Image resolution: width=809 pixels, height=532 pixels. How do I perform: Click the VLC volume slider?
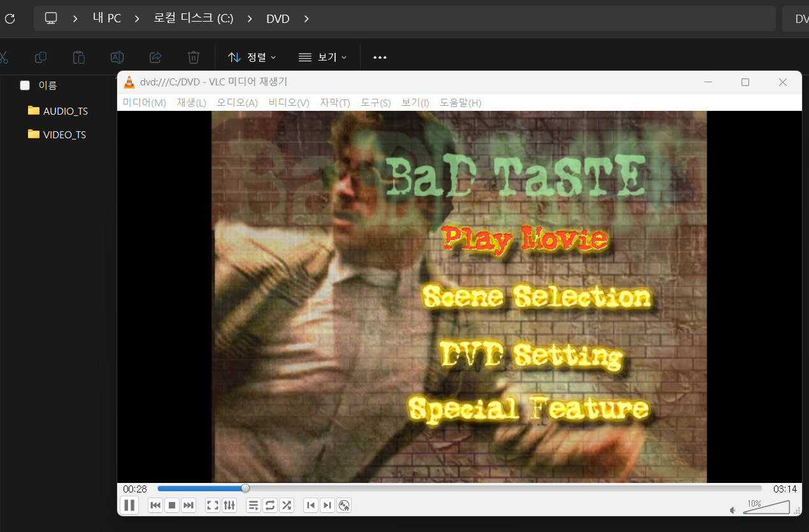click(766, 507)
